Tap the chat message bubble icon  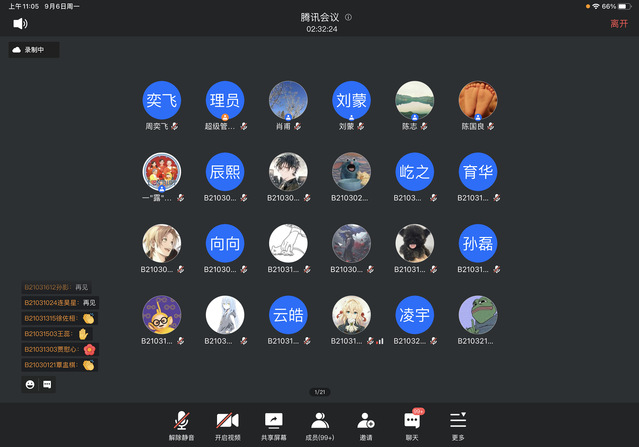tap(46, 384)
